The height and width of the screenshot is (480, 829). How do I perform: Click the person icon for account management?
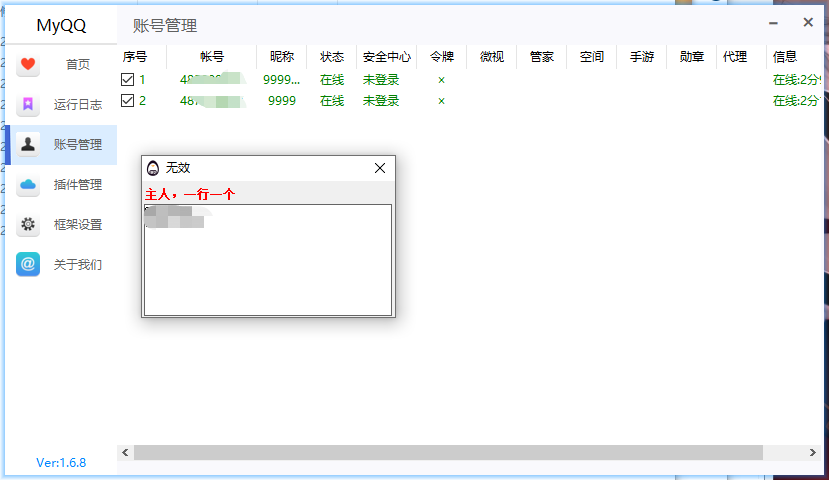click(x=28, y=144)
